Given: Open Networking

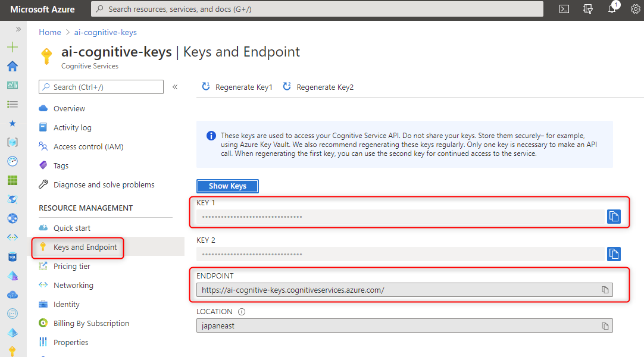Looking at the screenshot, I should pyautogui.click(x=73, y=285).
